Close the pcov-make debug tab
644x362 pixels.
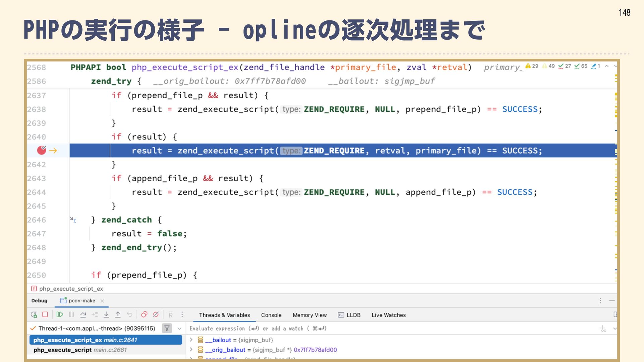point(102,301)
